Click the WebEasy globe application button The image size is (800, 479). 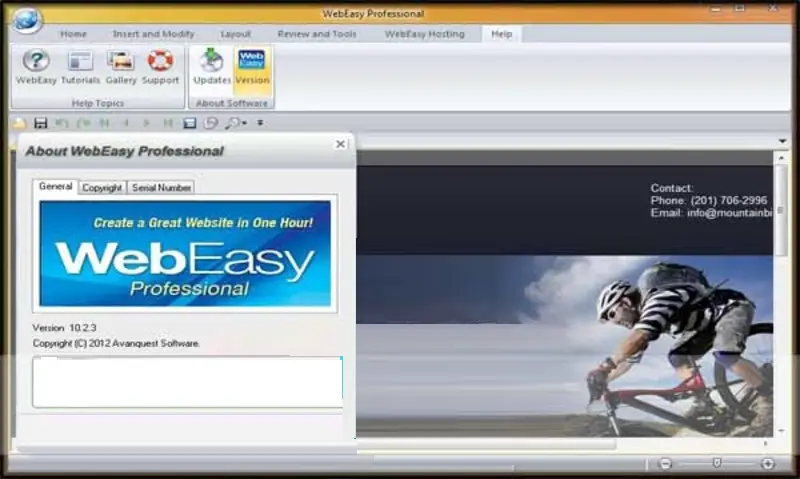[27, 20]
